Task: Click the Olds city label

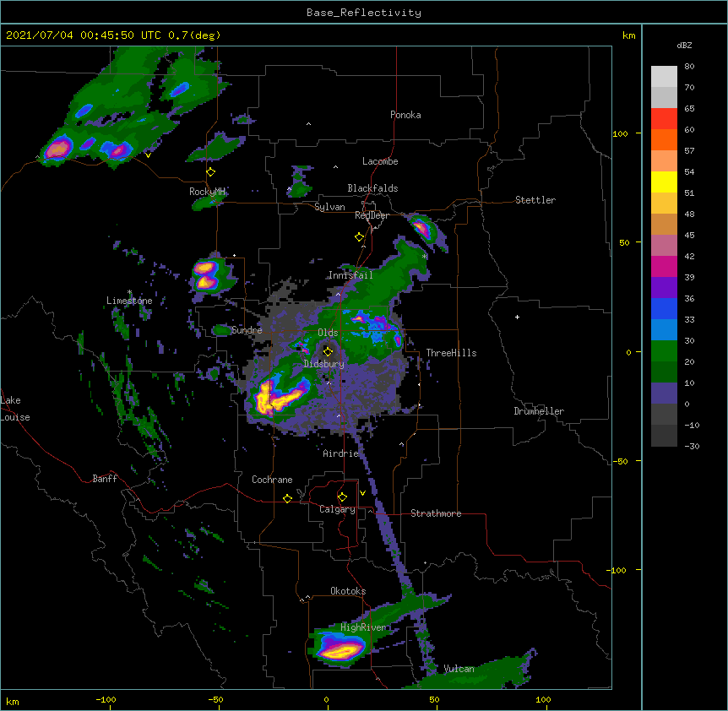Action: coord(328,333)
